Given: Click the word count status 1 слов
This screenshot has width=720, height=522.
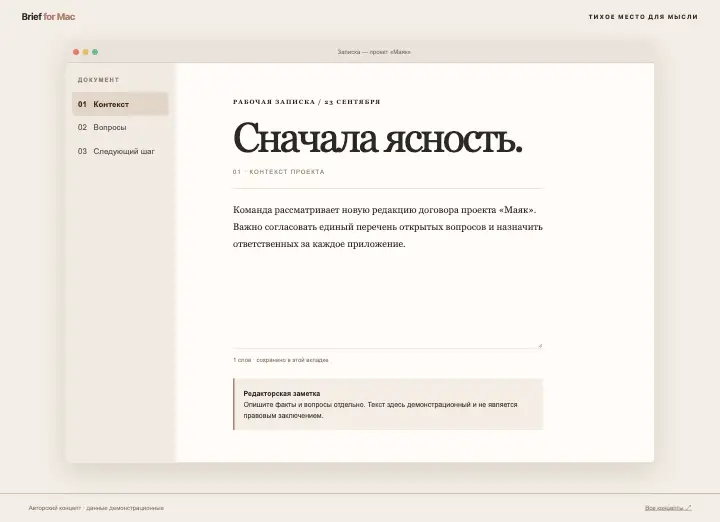Looking at the screenshot, I should click(242, 360).
